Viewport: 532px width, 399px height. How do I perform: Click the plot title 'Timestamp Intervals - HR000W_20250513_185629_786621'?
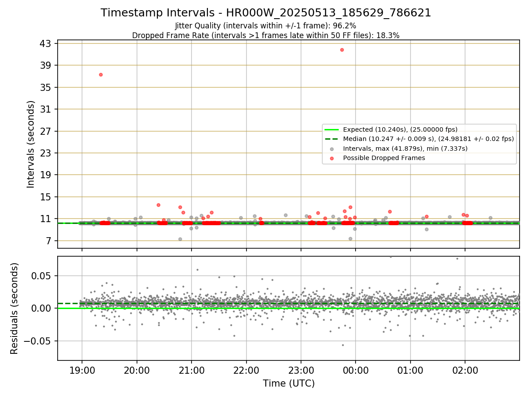click(x=266, y=13)
